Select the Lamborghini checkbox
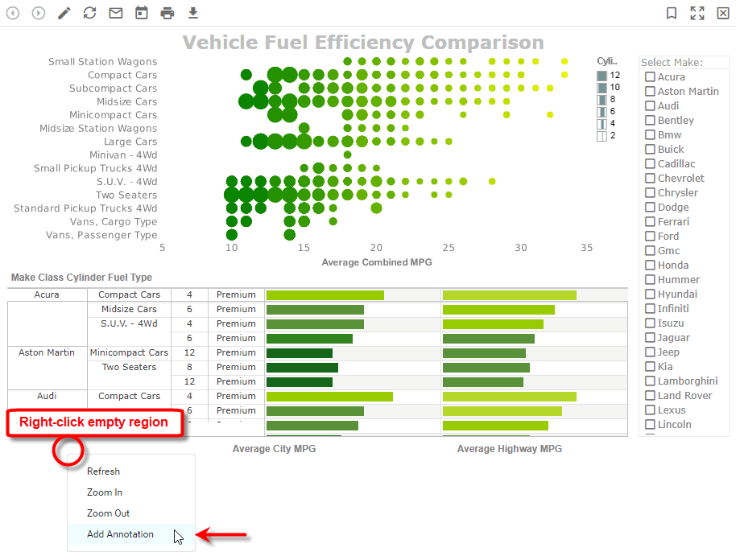The height and width of the screenshot is (560, 736). pos(651,381)
